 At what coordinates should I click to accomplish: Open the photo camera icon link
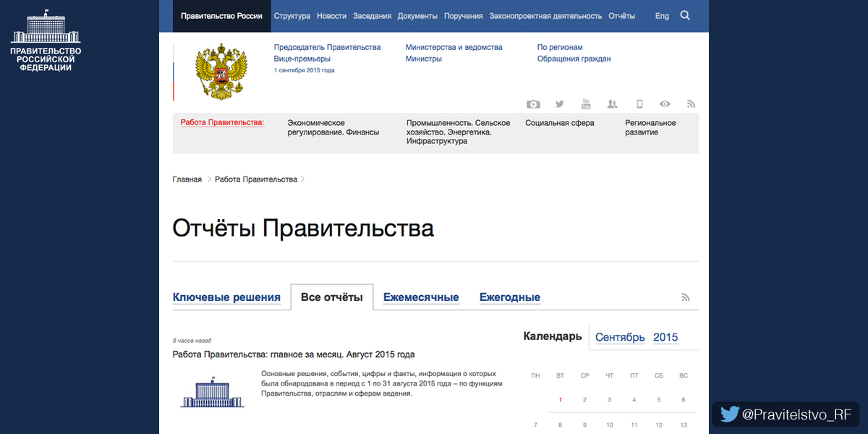533,104
